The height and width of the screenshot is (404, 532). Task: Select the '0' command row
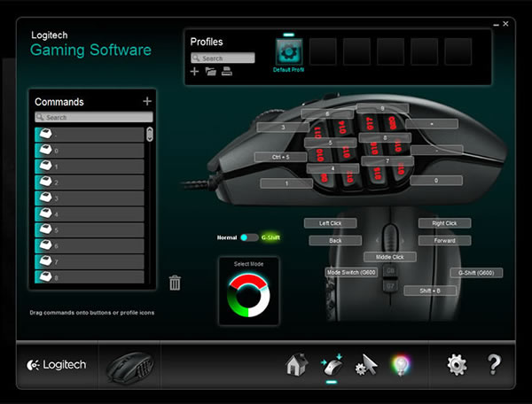tap(90, 151)
